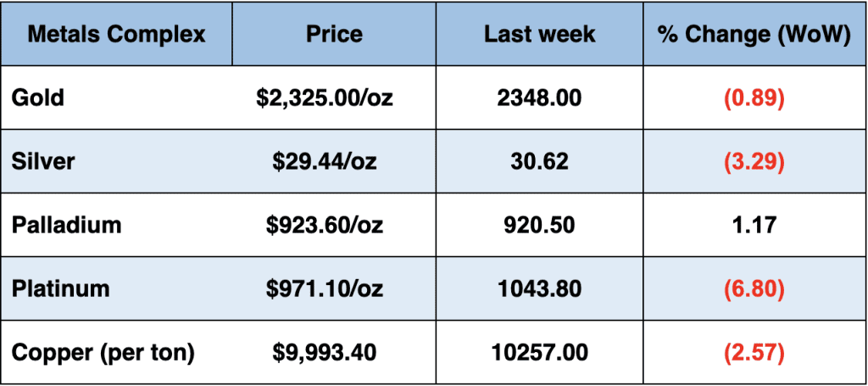Click the Last week column header

tap(539, 35)
